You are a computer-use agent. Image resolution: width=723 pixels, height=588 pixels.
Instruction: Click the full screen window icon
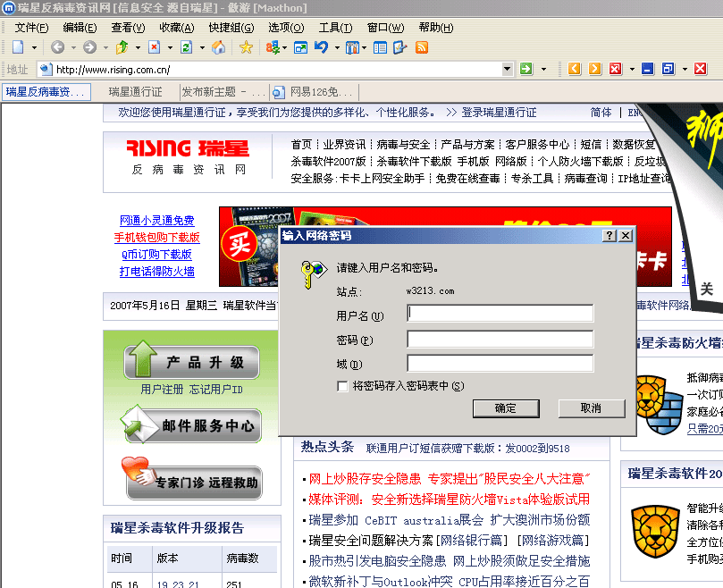point(300,47)
